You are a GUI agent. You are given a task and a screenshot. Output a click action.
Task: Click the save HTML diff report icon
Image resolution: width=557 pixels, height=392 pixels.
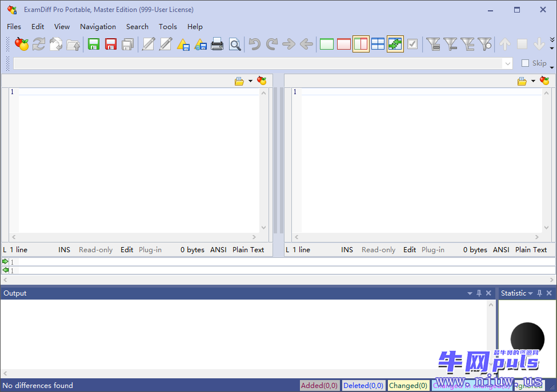(201, 45)
